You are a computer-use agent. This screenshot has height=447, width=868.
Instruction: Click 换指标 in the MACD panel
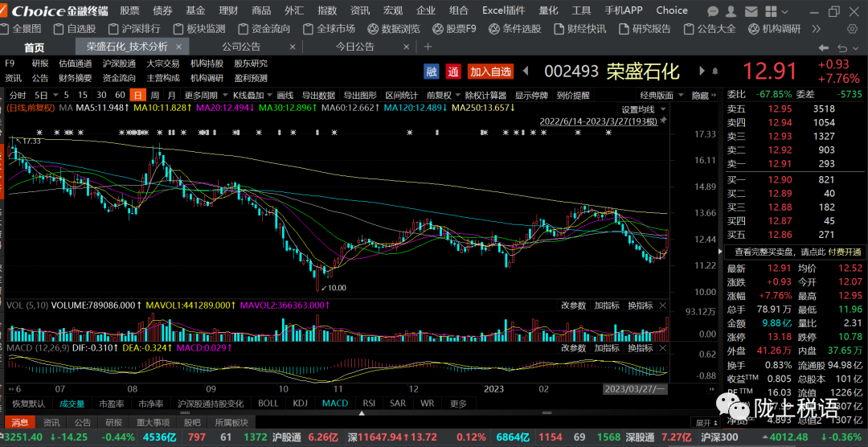tap(640, 348)
